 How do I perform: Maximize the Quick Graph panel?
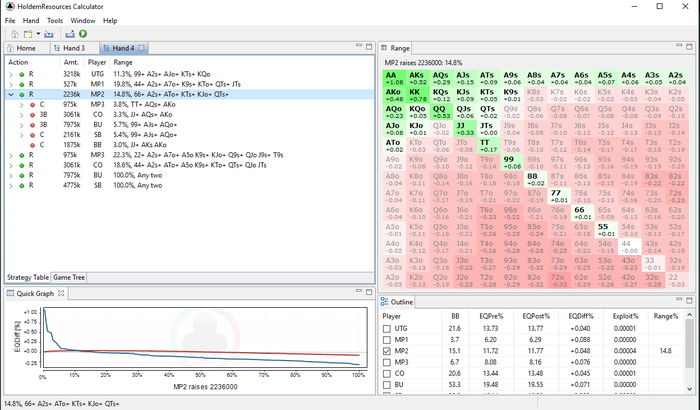[x=369, y=292]
